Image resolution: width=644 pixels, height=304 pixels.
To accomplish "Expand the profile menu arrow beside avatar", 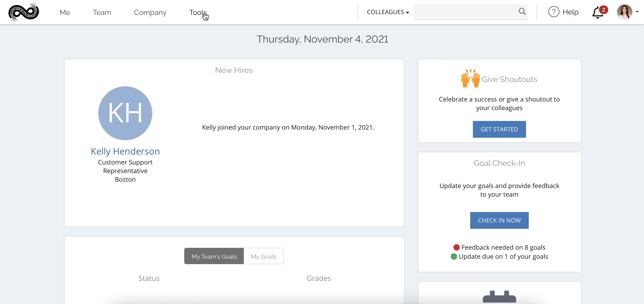I will (x=637, y=12).
